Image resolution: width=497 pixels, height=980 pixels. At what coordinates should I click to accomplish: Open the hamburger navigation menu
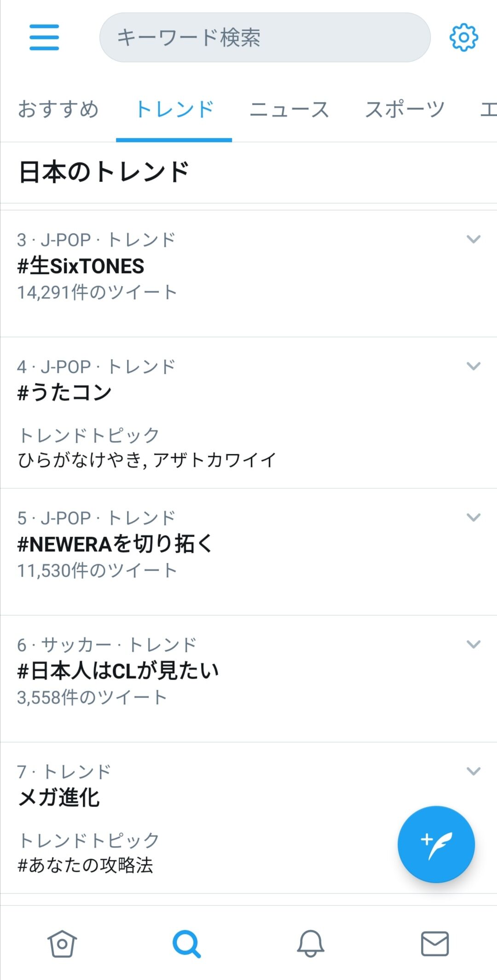[44, 37]
